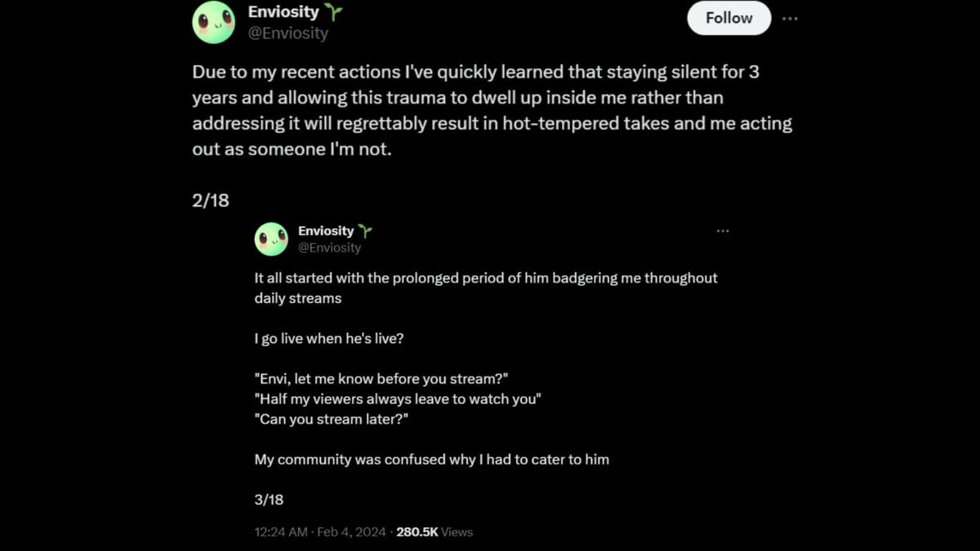Click the Enviosity name inside the quoted tweet
The height and width of the screenshot is (551, 980).
point(327,230)
